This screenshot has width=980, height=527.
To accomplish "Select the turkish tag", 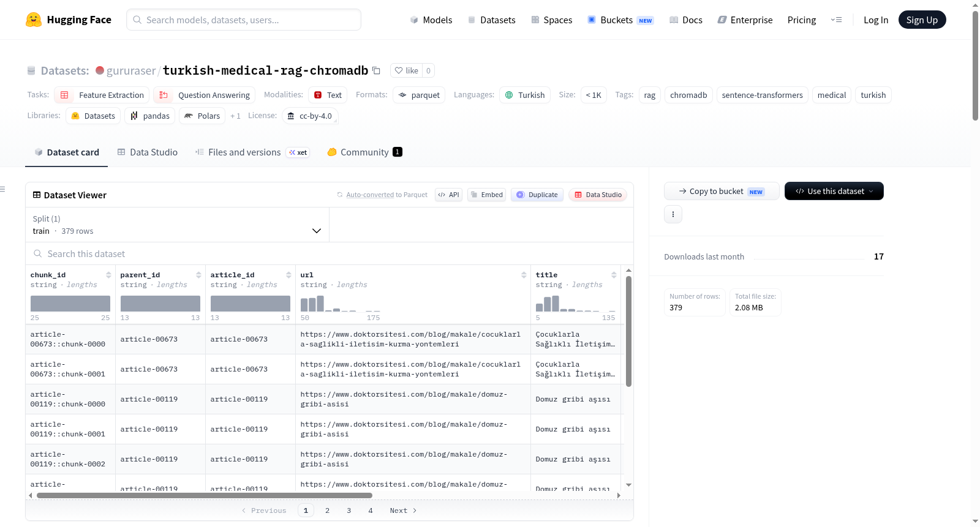I will tap(873, 95).
